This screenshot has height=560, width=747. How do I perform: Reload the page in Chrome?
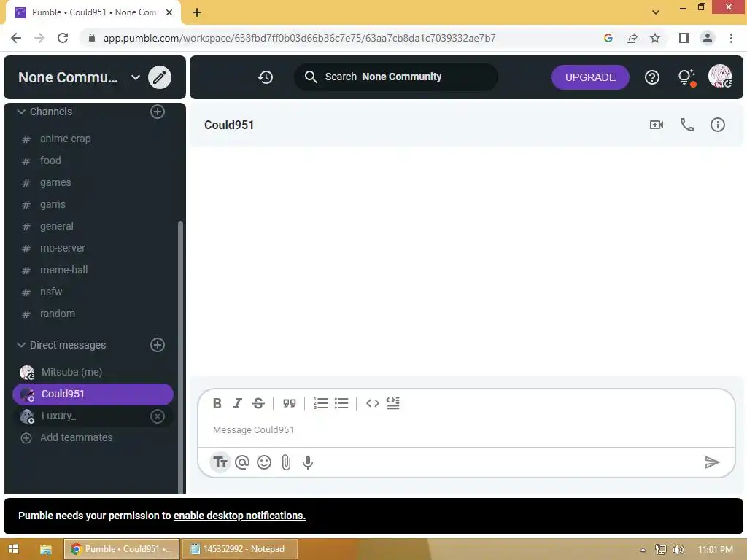tap(63, 38)
